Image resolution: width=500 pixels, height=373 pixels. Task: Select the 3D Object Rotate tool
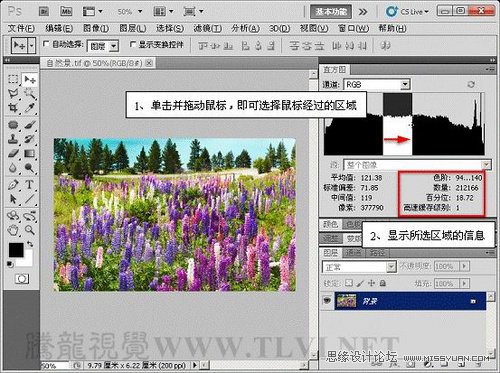[13, 216]
